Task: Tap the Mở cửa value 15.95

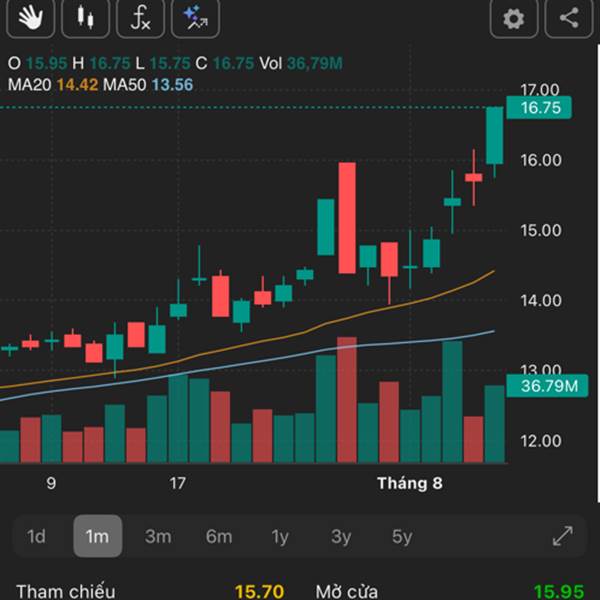Action: pos(559,592)
